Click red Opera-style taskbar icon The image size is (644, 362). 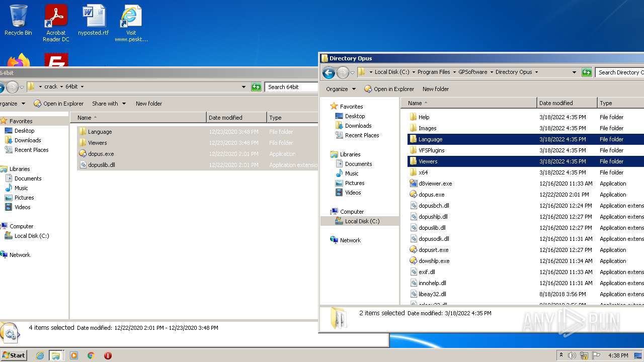(x=108, y=355)
